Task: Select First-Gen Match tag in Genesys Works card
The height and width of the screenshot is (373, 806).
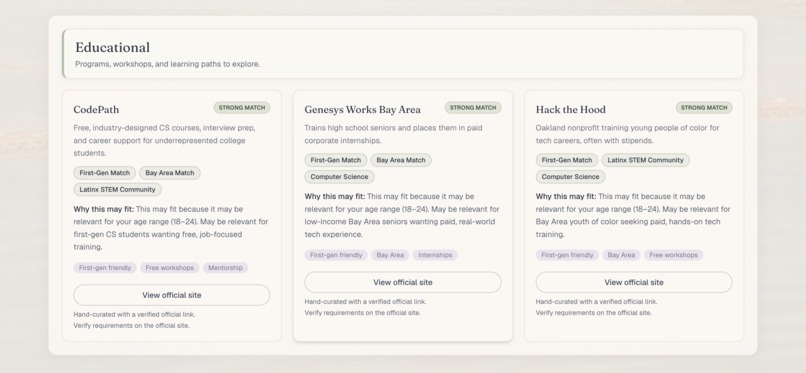Action: click(x=336, y=160)
